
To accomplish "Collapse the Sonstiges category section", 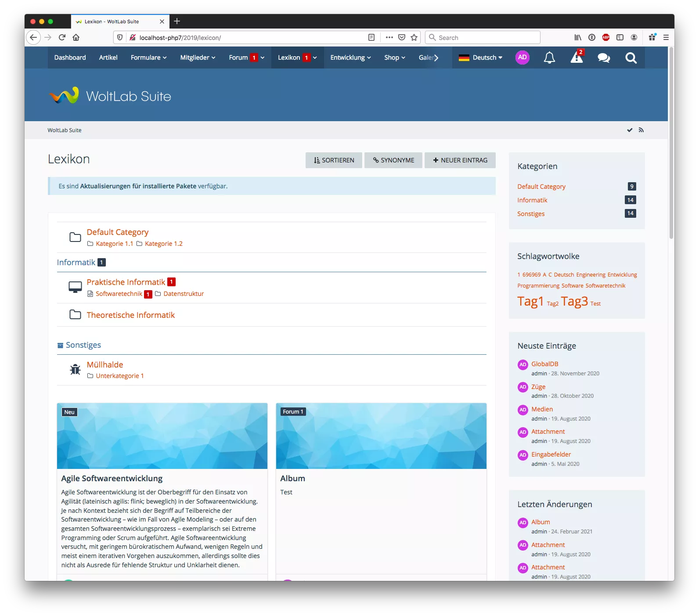I will [x=60, y=346].
